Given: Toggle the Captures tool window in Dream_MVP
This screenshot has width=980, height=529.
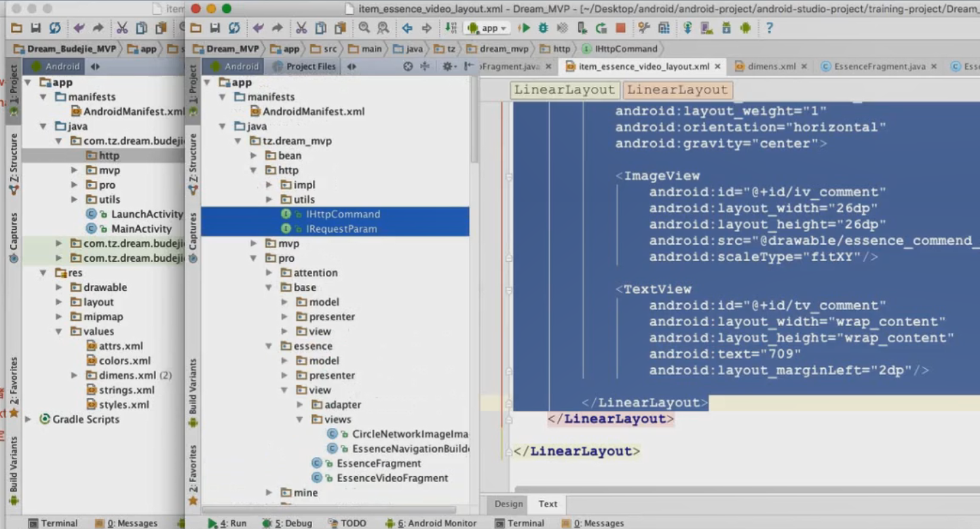Looking at the screenshot, I should [x=193, y=237].
